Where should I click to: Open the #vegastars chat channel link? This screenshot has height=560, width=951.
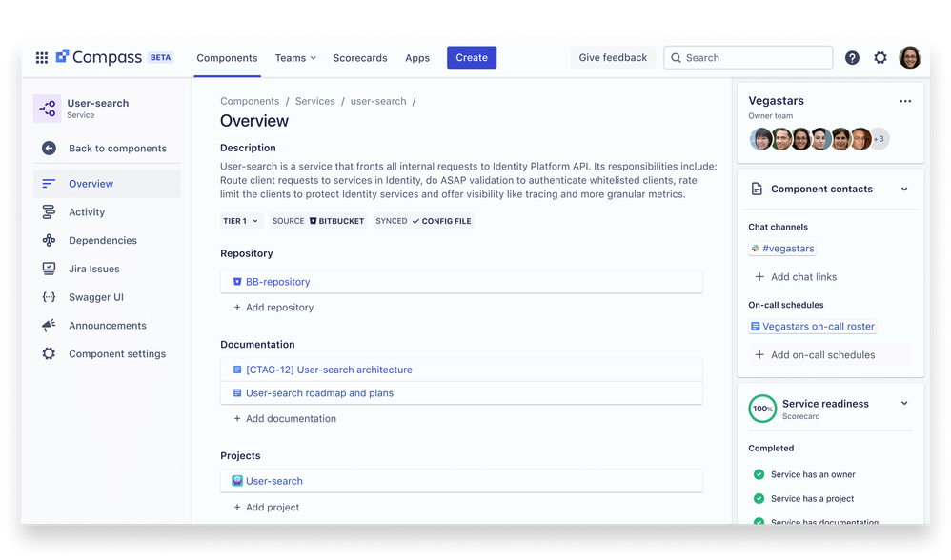pos(788,249)
